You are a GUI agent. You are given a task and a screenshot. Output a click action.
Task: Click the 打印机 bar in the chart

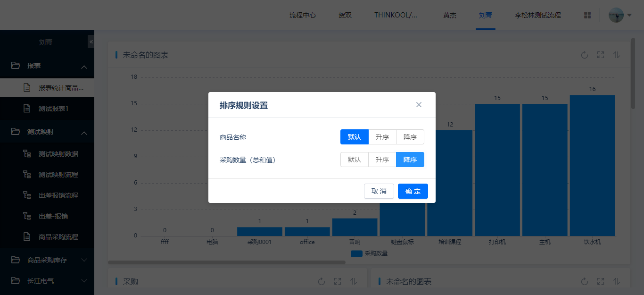point(497,170)
